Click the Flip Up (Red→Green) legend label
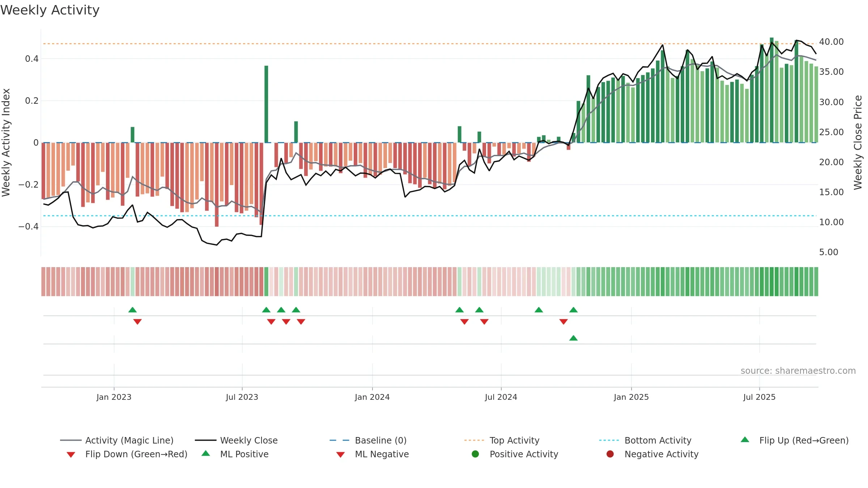Viewport: 868px width, 488px height. 804,440
